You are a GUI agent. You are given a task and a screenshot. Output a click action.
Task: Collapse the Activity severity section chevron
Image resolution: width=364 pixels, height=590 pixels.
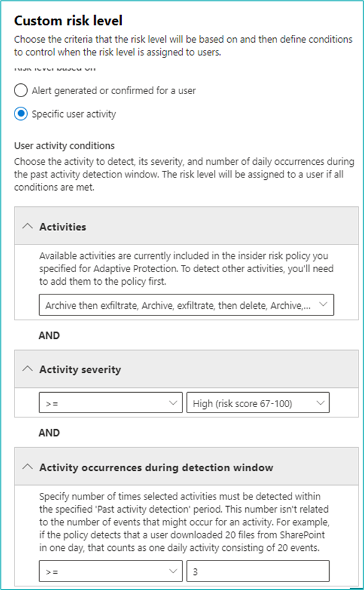(x=27, y=369)
